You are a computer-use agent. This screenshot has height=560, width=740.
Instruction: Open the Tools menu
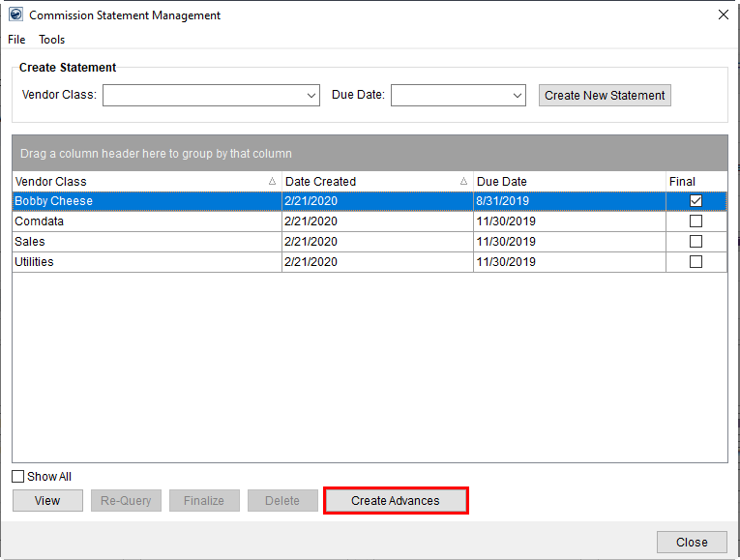pos(52,40)
